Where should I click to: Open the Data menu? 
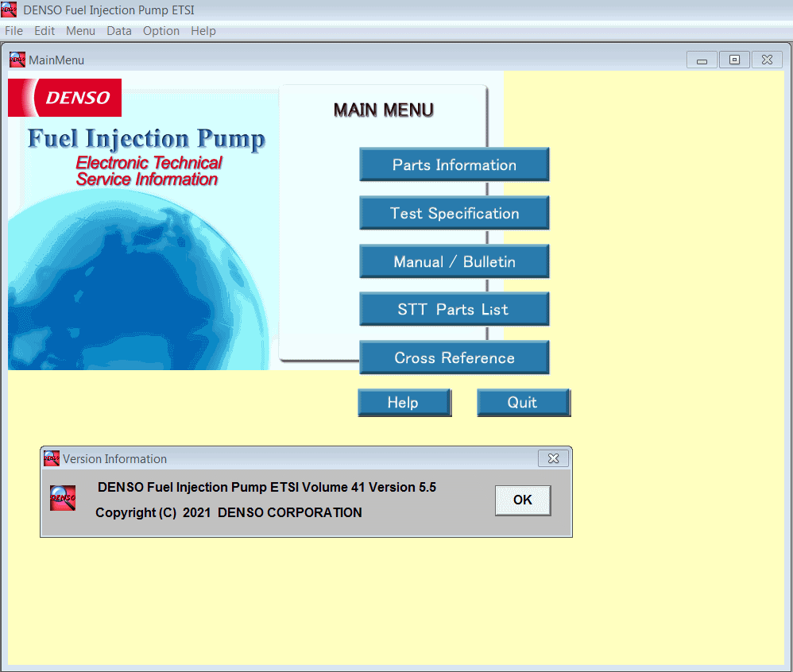[x=118, y=31]
